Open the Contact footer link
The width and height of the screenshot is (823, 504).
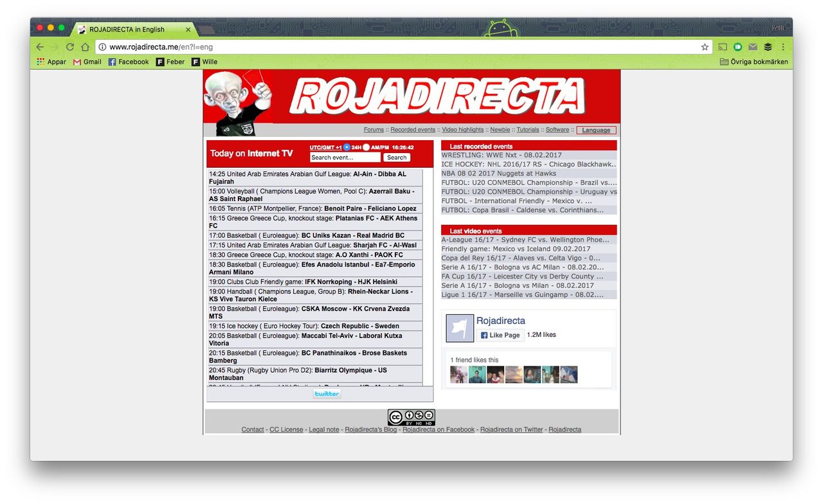[x=253, y=429]
